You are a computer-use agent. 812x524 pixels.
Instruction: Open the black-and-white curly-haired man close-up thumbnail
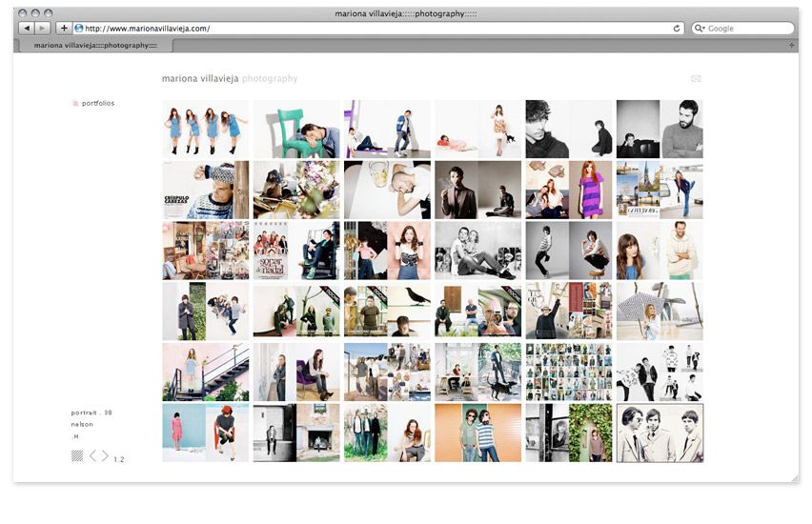click(x=569, y=129)
